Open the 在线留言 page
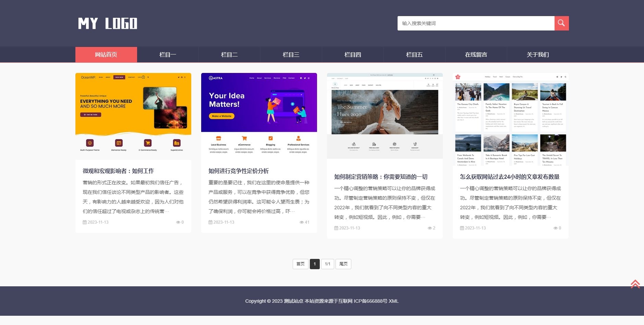The image size is (644, 325). coord(476,54)
